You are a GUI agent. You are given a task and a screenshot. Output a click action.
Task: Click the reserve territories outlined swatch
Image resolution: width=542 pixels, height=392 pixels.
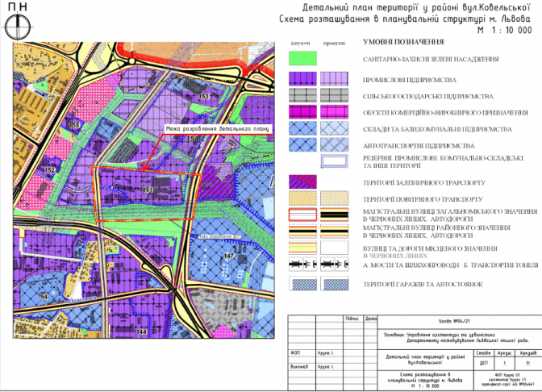[335, 160]
